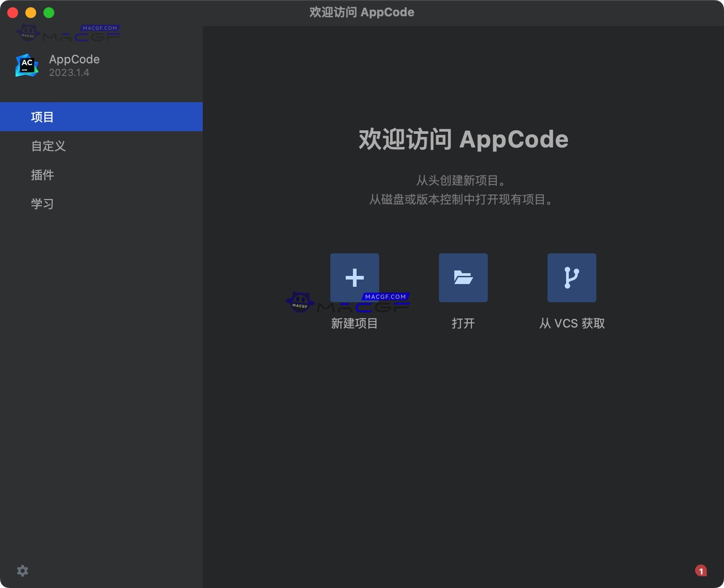
Task: Click the 欢迎访问 AppCode title bar
Action: (x=362, y=12)
